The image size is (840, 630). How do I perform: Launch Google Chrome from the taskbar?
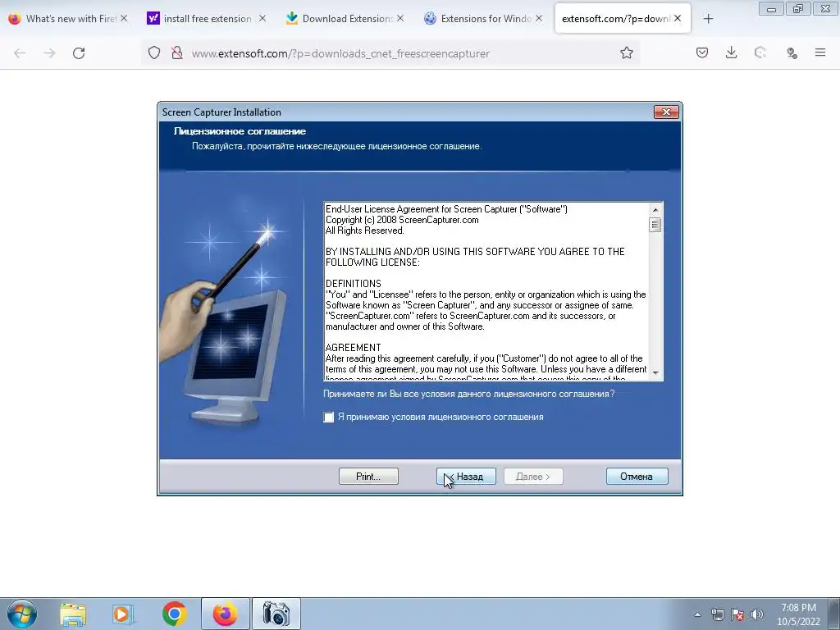(x=174, y=614)
